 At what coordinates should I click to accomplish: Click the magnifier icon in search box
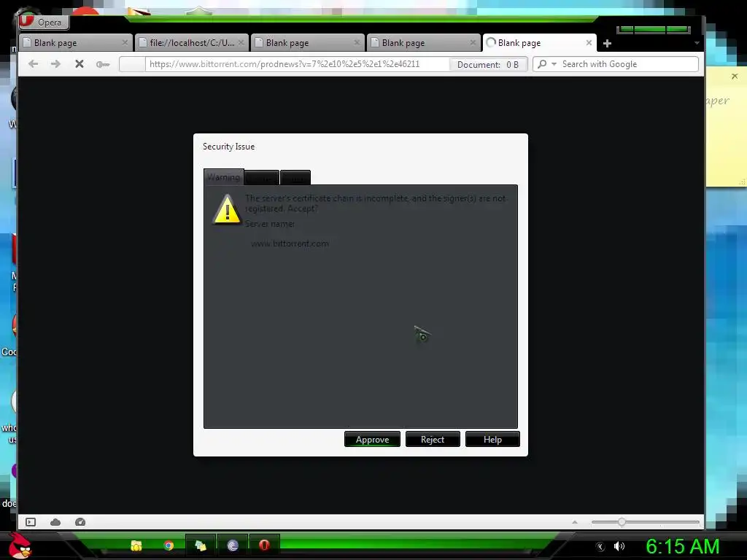point(542,64)
